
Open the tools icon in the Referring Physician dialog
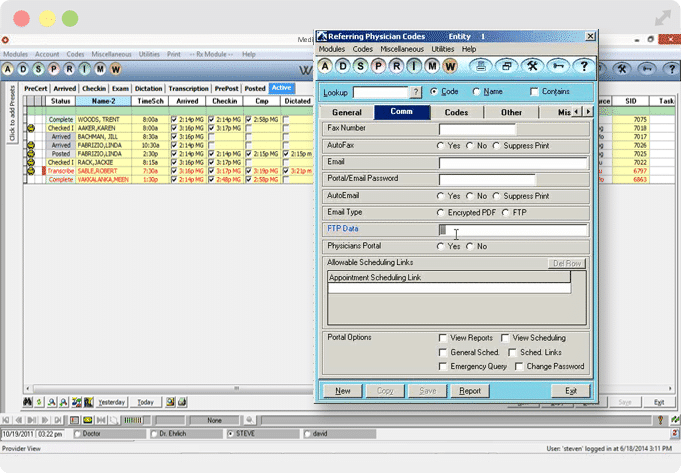pyautogui.click(x=532, y=66)
